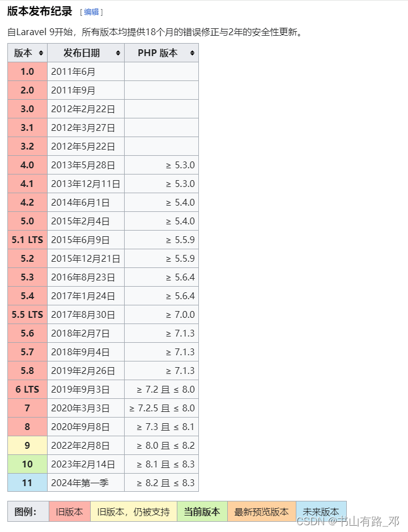Click release date 2013年12月11日
Screen dimensions: 408x532
(x=86, y=184)
